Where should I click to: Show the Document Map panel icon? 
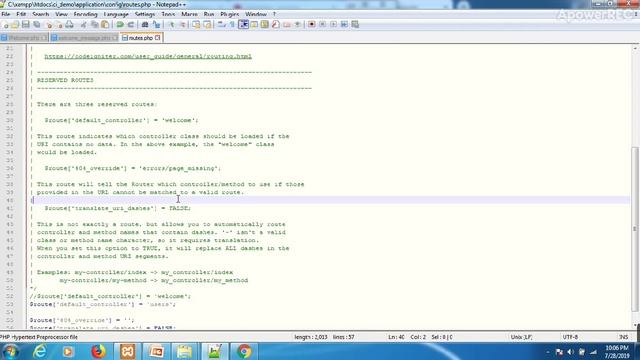(264, 24)
